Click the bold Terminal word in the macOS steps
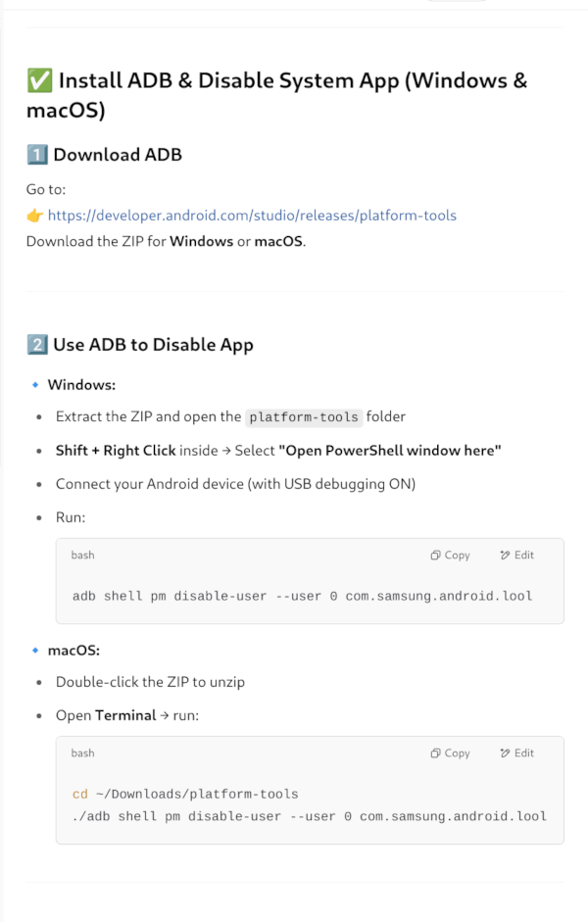 click(x=125, y=715)
